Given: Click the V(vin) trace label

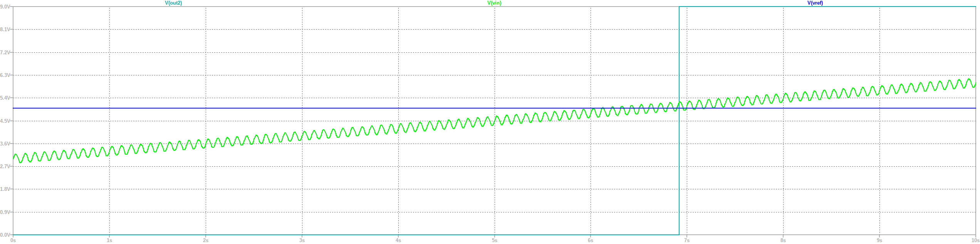Looking at the screenshot, I should point(494,3).
